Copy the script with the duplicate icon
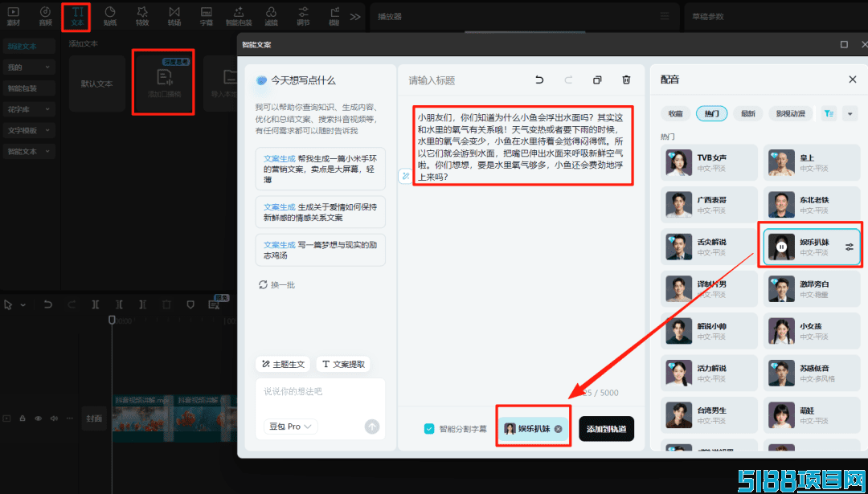 597,80
